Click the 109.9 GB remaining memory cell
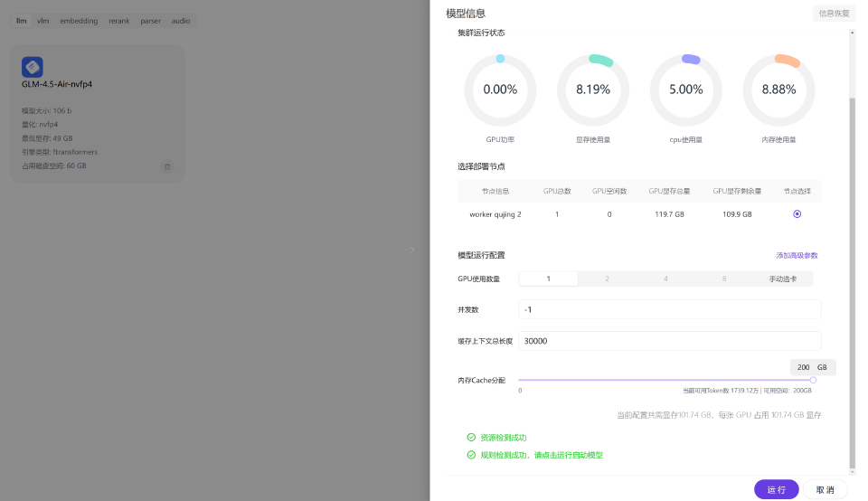This screenshot has height=501, width=868. point(738,214)
